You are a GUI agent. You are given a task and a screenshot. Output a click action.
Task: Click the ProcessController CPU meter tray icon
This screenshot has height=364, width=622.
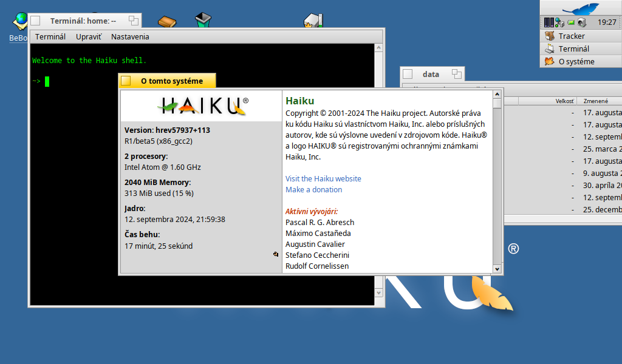(x=549, y=22)
